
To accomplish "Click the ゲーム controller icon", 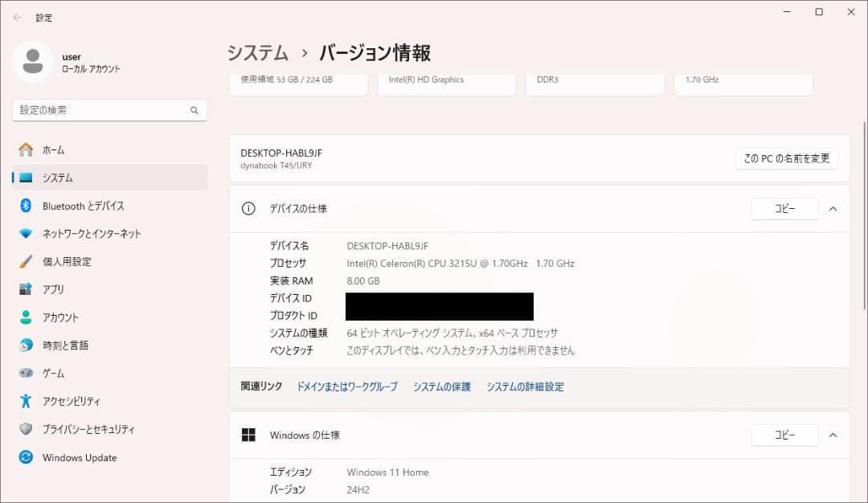I will [x=26, y=373].
